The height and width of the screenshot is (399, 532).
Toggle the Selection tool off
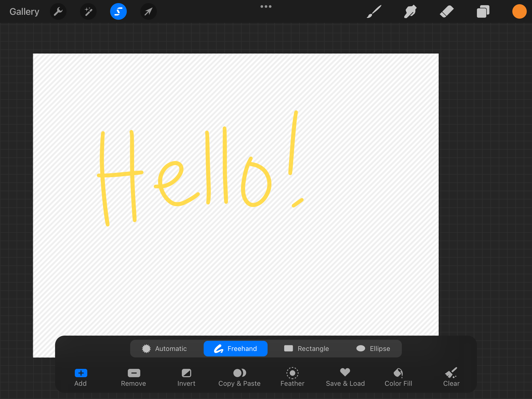pyautogui.click(x=118, y=12)
